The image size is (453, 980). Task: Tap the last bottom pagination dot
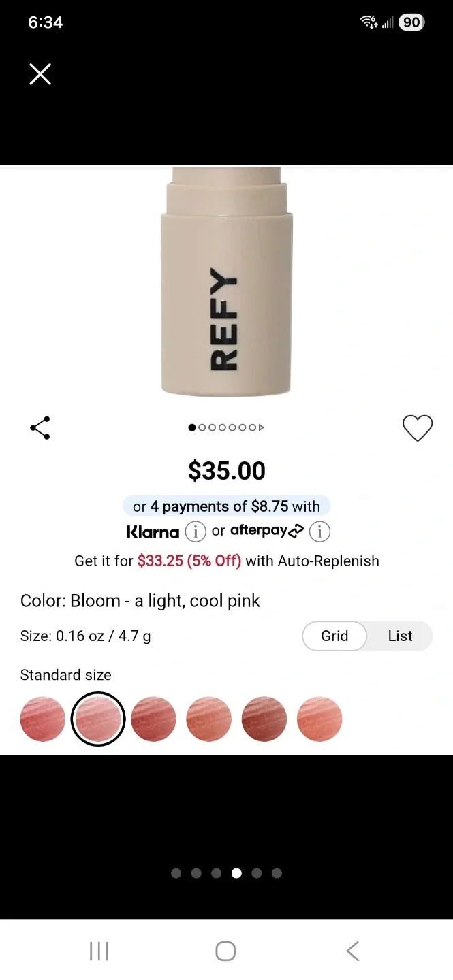pos(277,873)
